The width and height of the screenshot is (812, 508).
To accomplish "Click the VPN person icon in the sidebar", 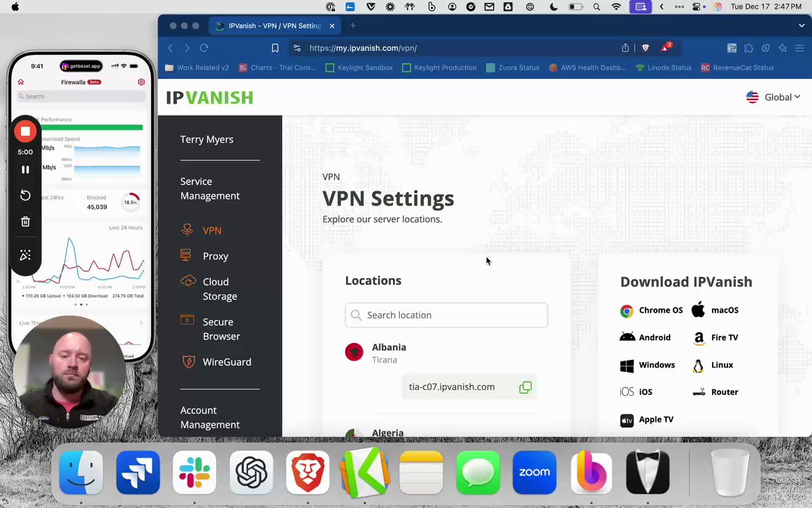I will point(187,229).
